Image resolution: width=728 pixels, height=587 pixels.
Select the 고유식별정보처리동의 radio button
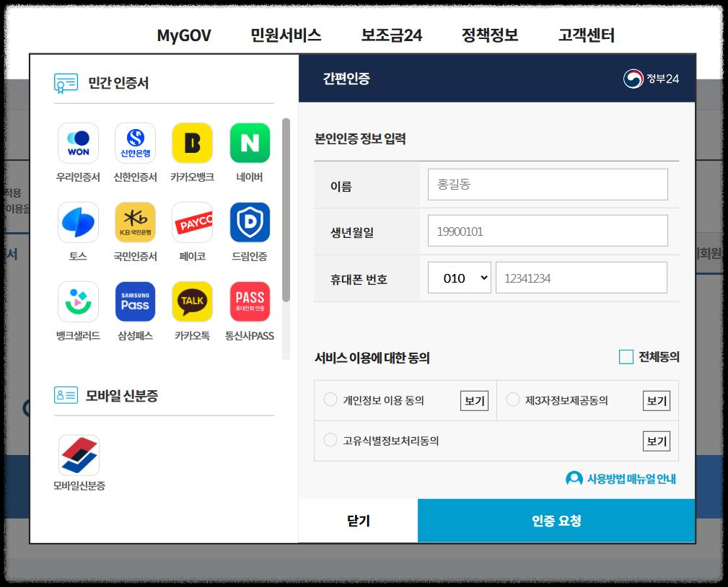point(330,439)
